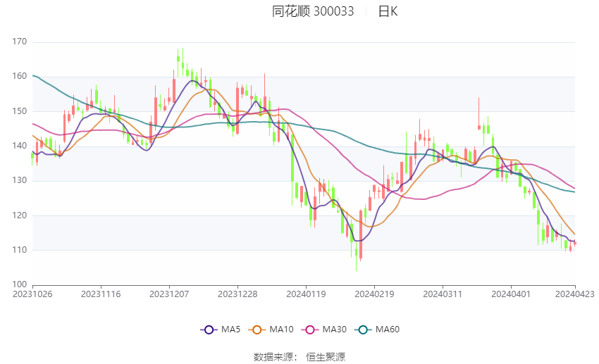Viewport: 599px width, 364px height.
Task: Click the y-axis value 140
Action: tap(20, 146)
